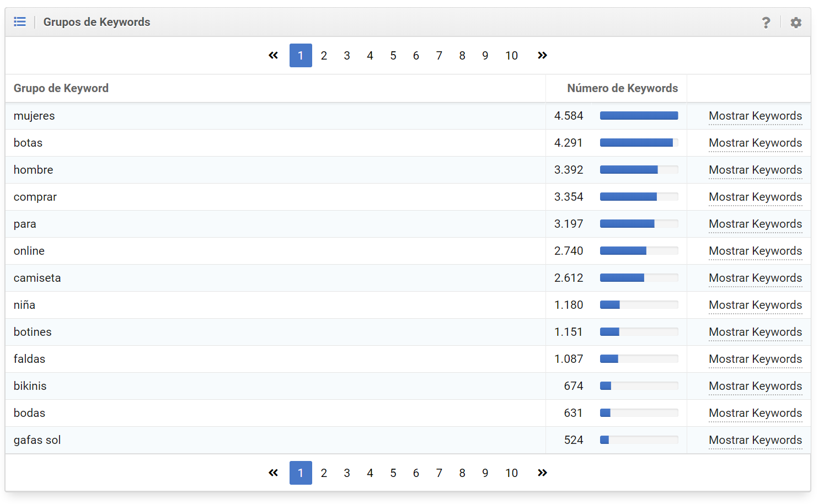Go to page 10 in top pagination
This screenshot has width=824, height=504.
(511, 56)
